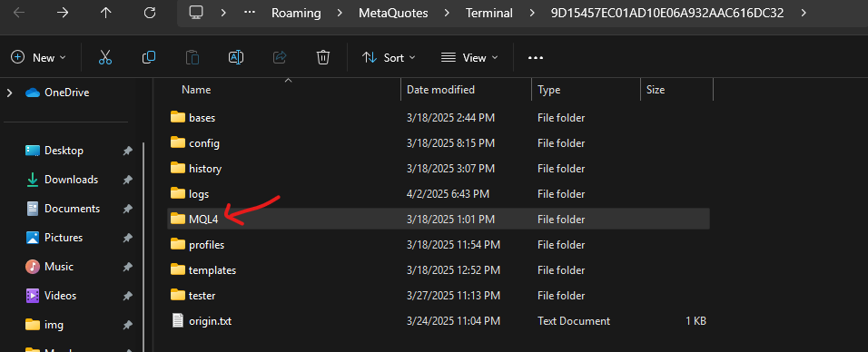868x352 pixels.
Task: Click the Delete trash icon
Action: (x=323, y=57)
